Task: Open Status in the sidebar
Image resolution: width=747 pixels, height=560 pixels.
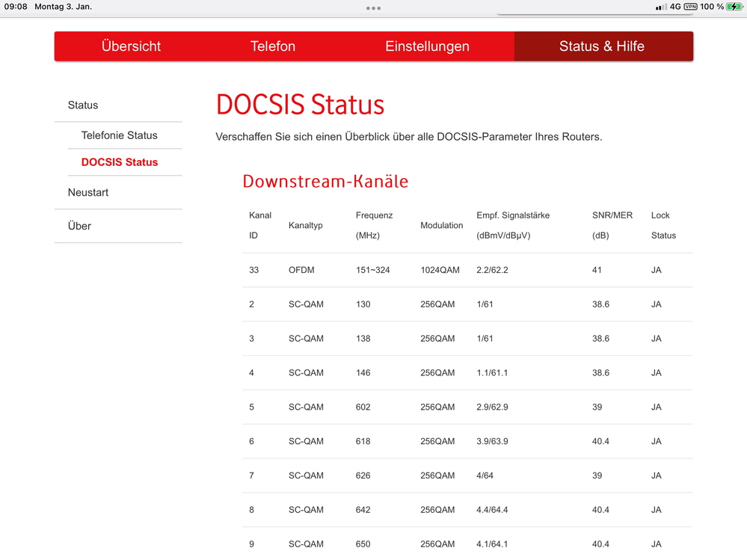Action: click(83, 105)
